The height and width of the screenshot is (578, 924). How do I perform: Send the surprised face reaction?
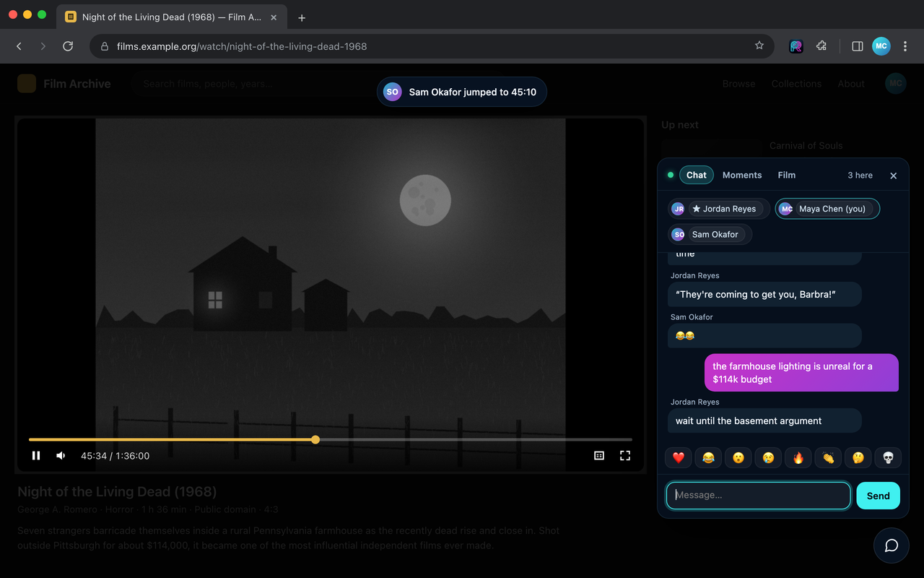point(738,457)
